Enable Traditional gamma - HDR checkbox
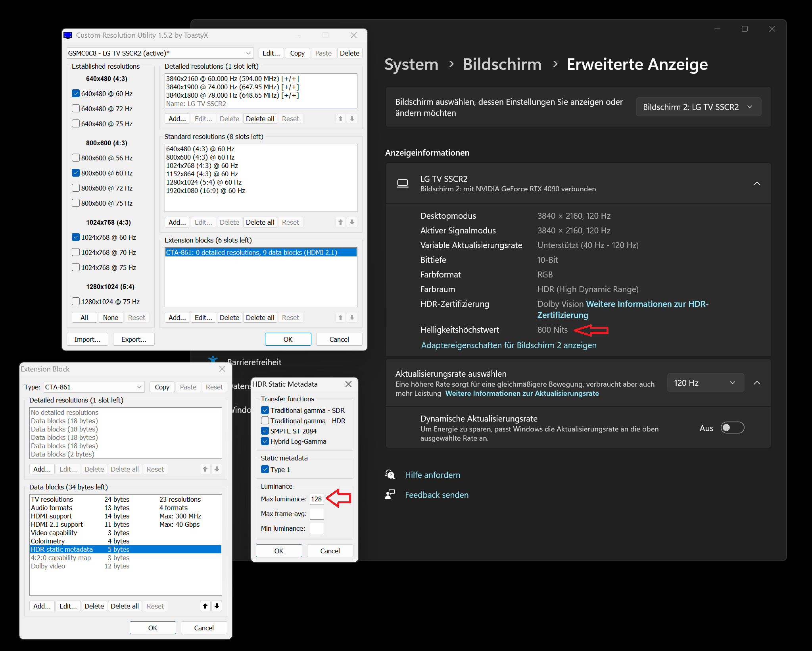Screen dimensions: 812x651 click(265, 420)
